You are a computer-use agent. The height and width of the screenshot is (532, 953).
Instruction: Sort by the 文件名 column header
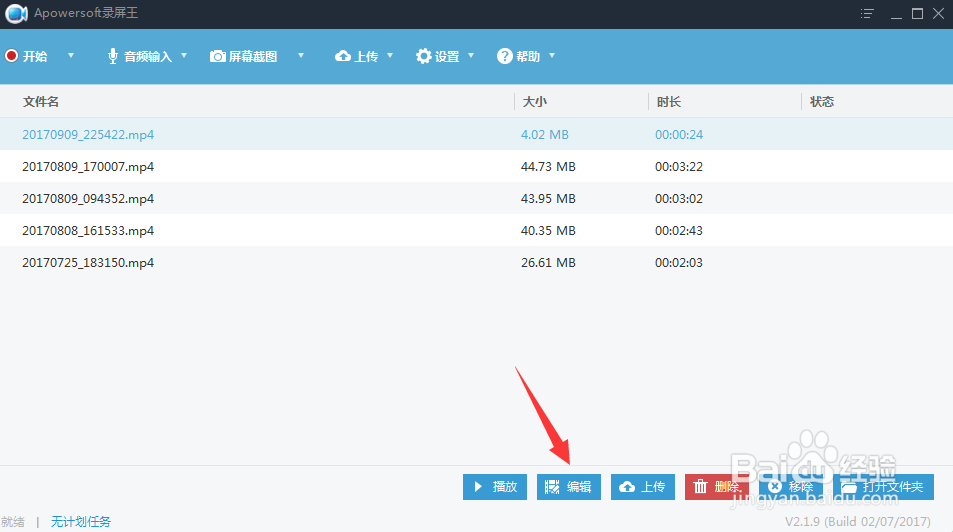pos(41,102)
